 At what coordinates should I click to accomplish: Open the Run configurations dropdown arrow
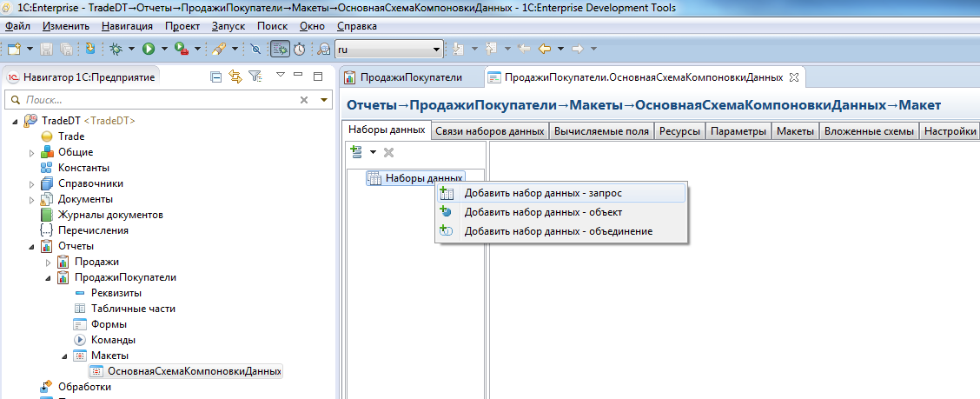[164, 49]
